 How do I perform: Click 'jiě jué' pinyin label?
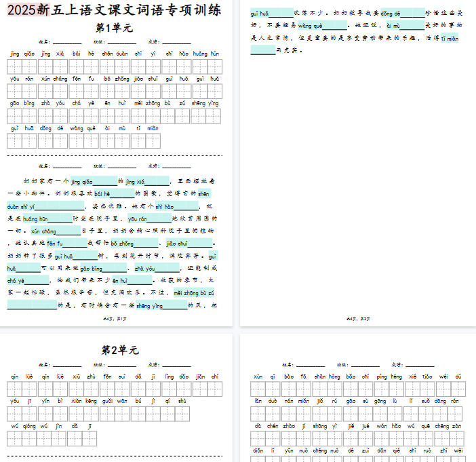[x=358, y=426]
